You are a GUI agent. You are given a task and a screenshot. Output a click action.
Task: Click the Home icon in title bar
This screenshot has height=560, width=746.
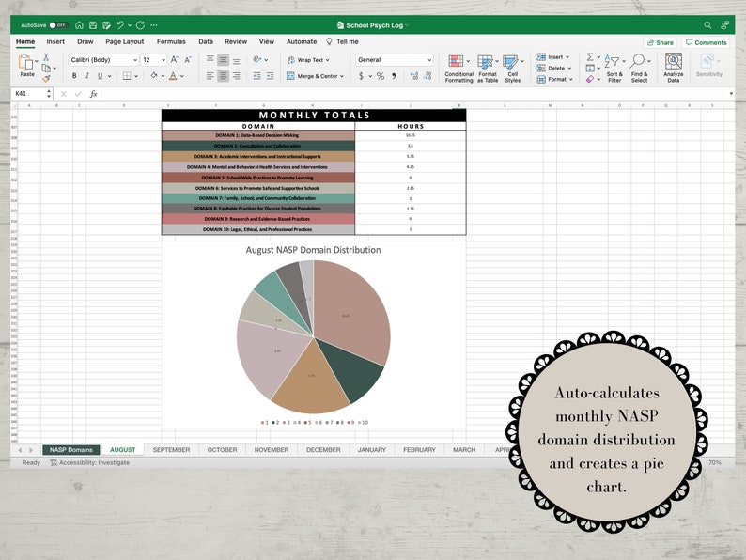[80, 25]
